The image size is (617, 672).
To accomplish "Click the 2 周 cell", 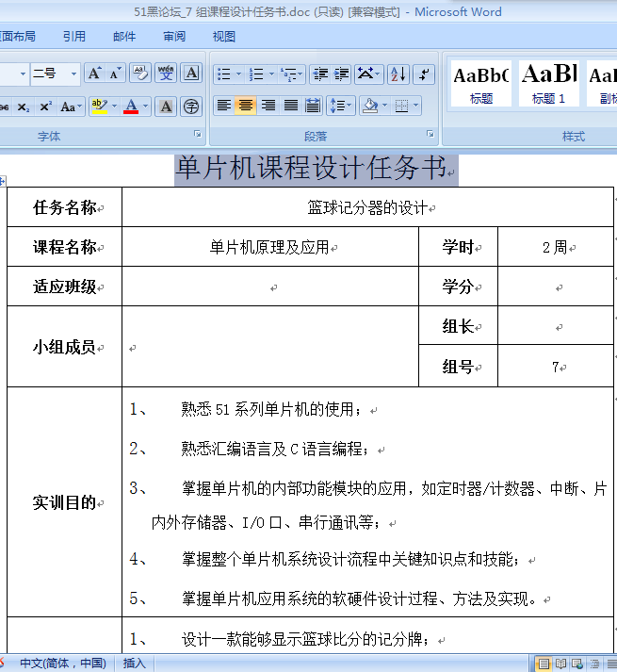I will (555, 247).
